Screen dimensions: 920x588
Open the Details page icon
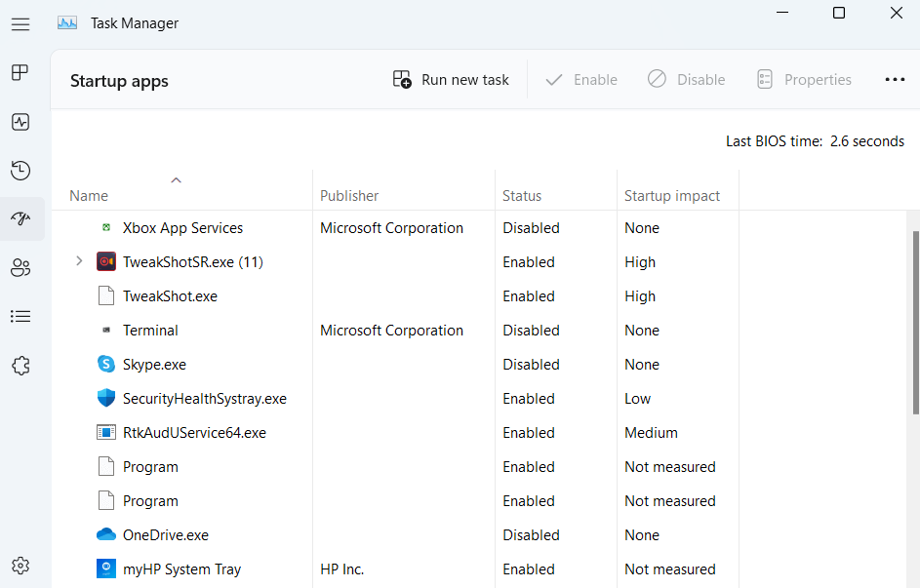click(20, 317)
